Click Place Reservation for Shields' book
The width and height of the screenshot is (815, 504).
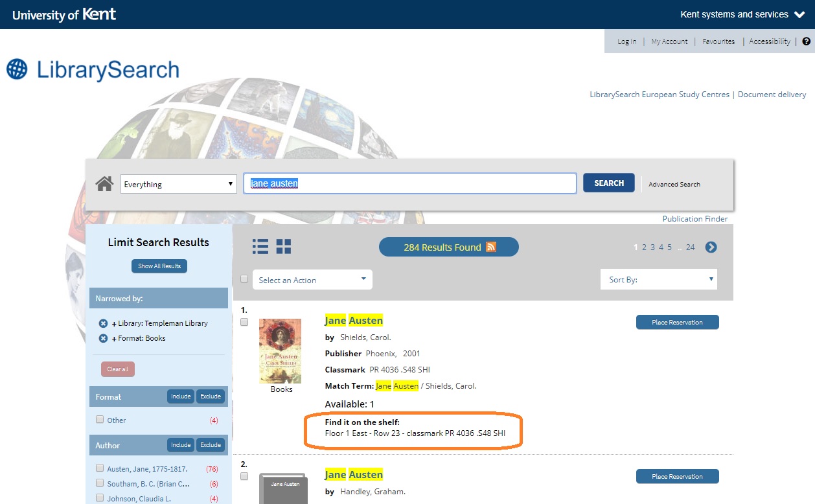677,322
